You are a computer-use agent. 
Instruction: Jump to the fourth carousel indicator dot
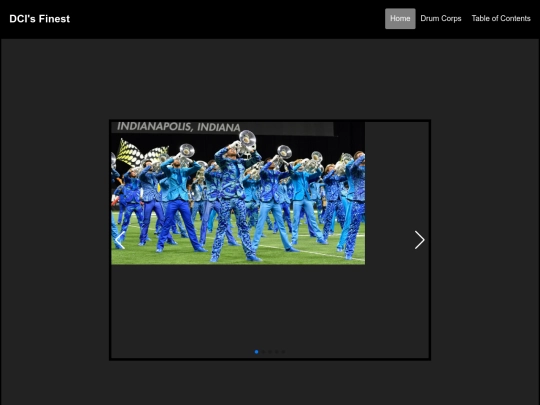tap(277, 352)
